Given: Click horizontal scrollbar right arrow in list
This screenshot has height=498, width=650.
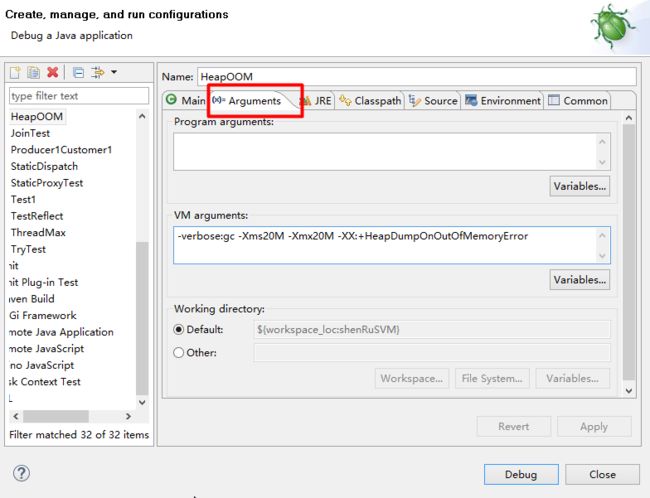Looking at the screenshot, I should coord(128,416).
